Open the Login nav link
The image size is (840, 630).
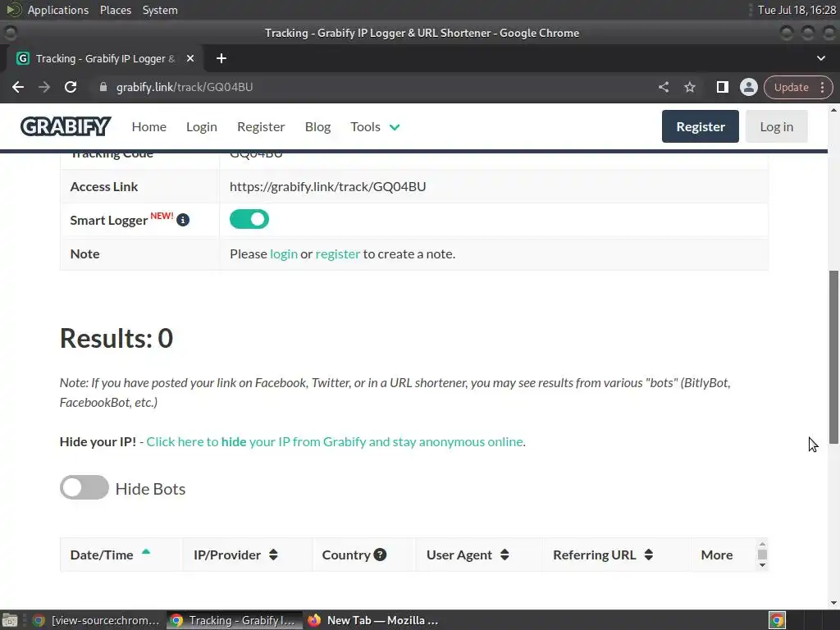[202, 127]
